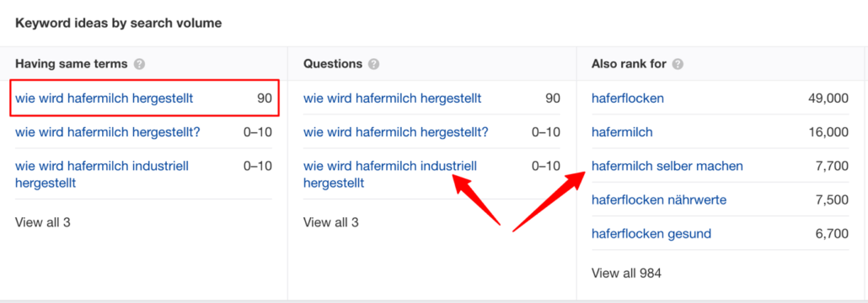Open 'wie wird hafermilch industriell hergestellt' in Questions
Screen dimensions: 868x303
[390, 174]
